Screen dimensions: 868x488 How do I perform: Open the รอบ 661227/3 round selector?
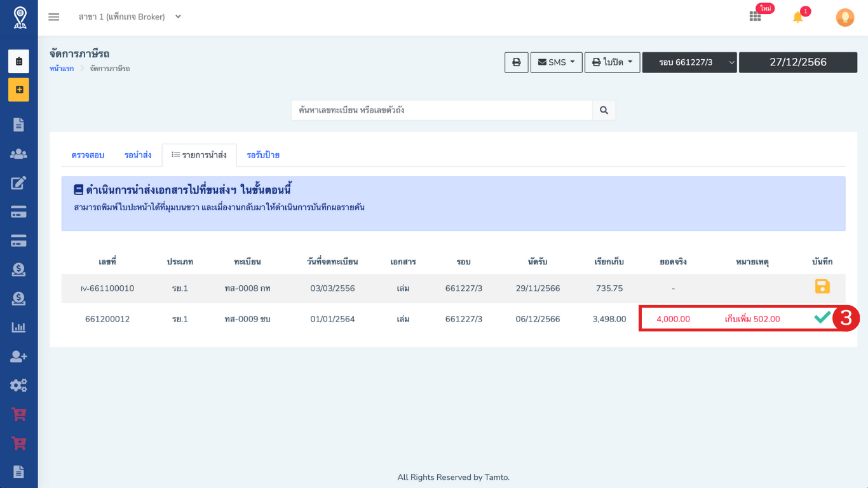pyautogui.click(x=689, y=62)
